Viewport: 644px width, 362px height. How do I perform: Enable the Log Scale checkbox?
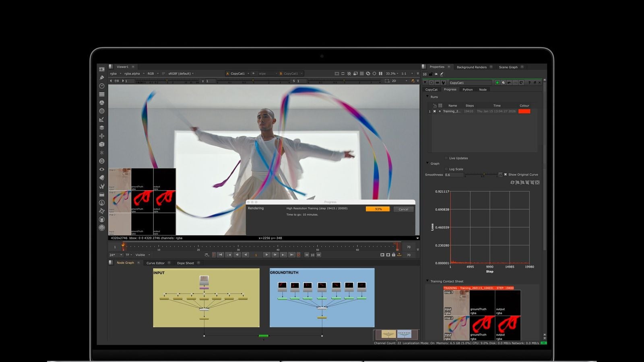pyautogui.click(x=446, y=169)
